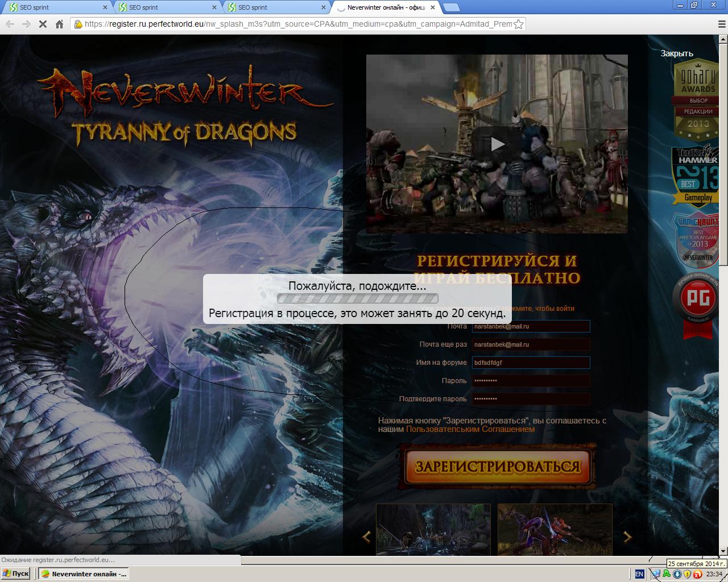Screen dimensions: 728x582
Task: Click the Почта еще раз field
Action: tap(531, 344)
